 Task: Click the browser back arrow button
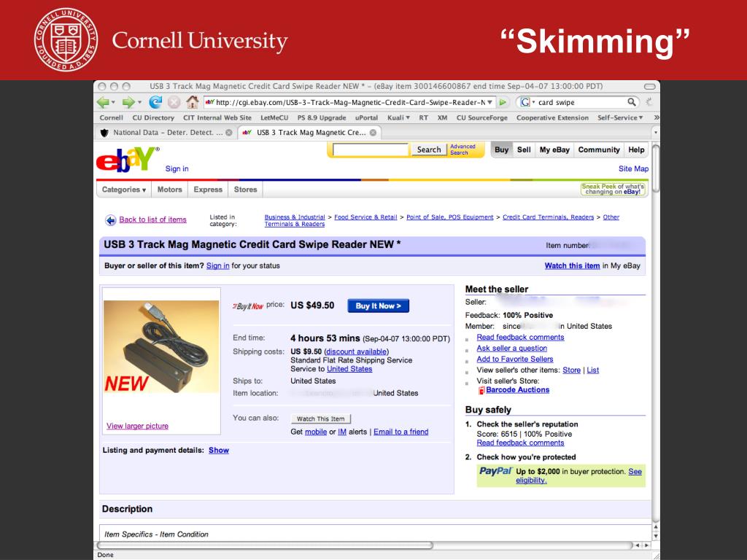(102, 102)
